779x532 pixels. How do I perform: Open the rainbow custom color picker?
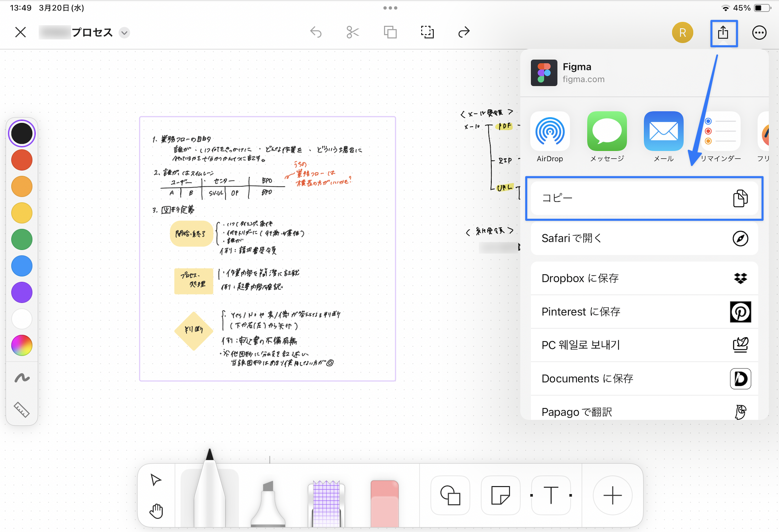[22, 345]
